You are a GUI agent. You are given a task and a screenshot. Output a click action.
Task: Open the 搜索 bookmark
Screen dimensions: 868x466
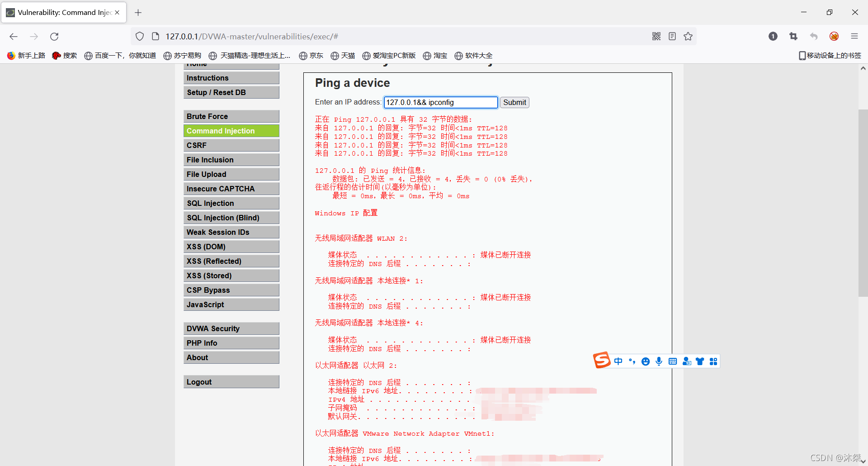tap(65, 55)
